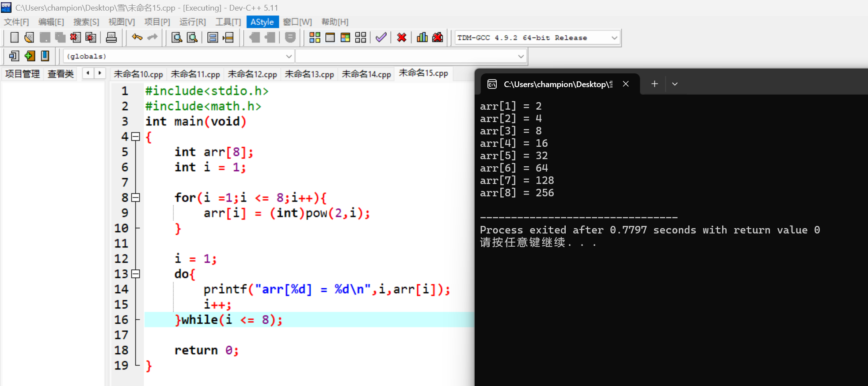Screen dimensions: 868x386
Task: Switch to 未命名10.cpp tab
Action: [138, 74]
